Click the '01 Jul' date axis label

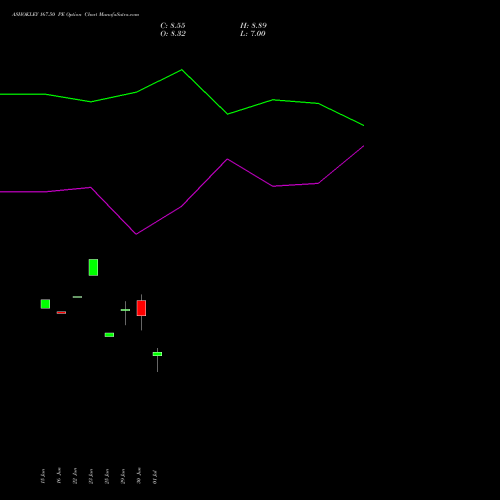(x=155, y=477)
